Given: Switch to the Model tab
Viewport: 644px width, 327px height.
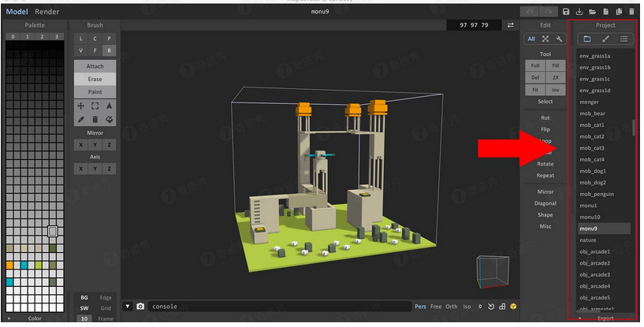Looking at the screenshot, I should tap(17, 12).
